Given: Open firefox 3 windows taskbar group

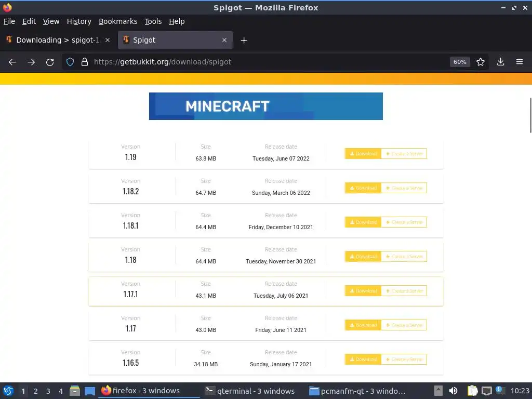Looking at the screenshot, I should [x=149, y=391].
